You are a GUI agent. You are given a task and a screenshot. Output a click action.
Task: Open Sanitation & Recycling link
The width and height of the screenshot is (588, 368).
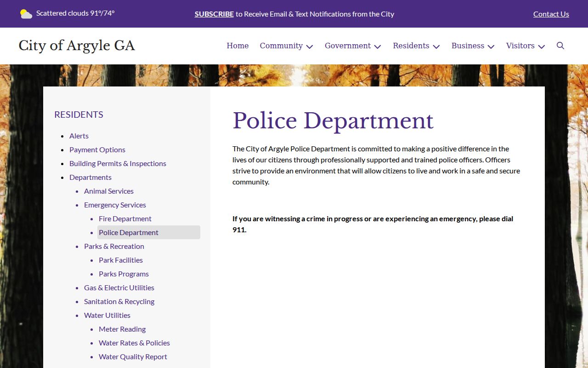[119, 301]
